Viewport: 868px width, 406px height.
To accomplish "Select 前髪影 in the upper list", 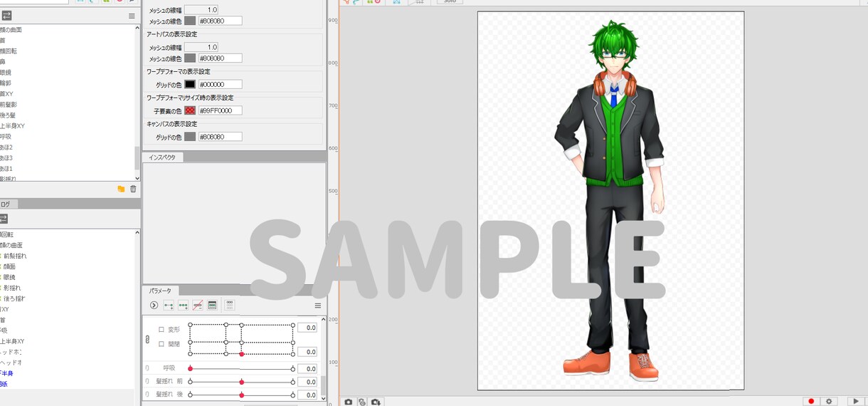I will (x=9, y=105).
